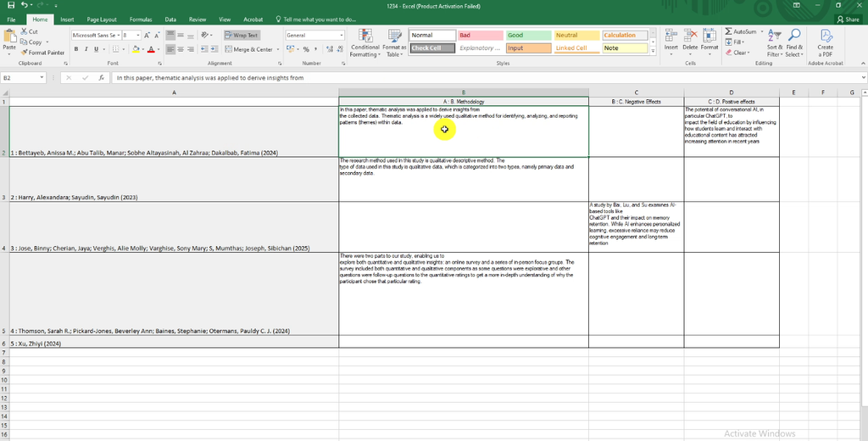This screenshot has width=868, height=441.
Task: Toggle italic formatting
Action: pyautogui.click(x=86, y=49)
